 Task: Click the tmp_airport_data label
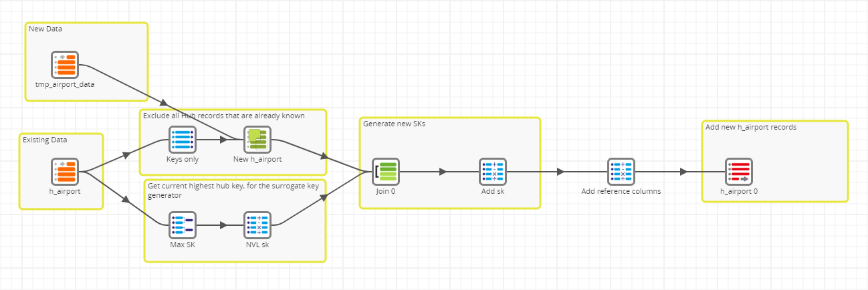coord(65,85)
